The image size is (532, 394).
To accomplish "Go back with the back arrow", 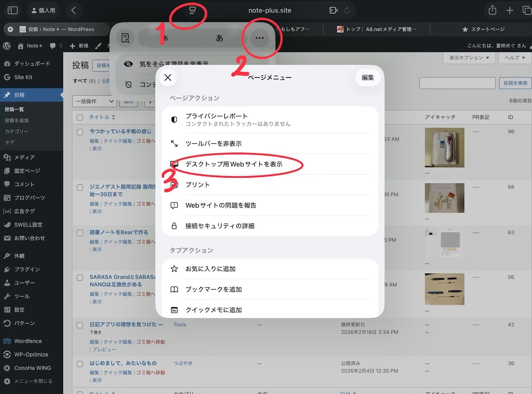I will pos(74,10).
